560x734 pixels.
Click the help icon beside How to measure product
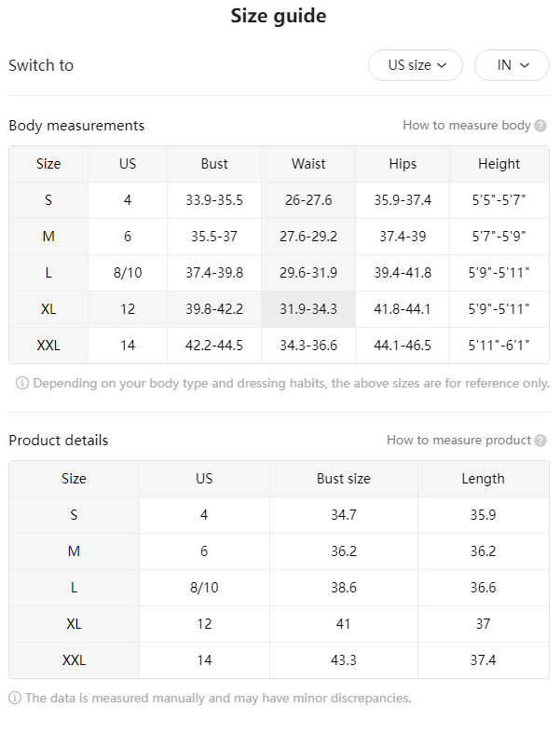[x=540, y=441]
